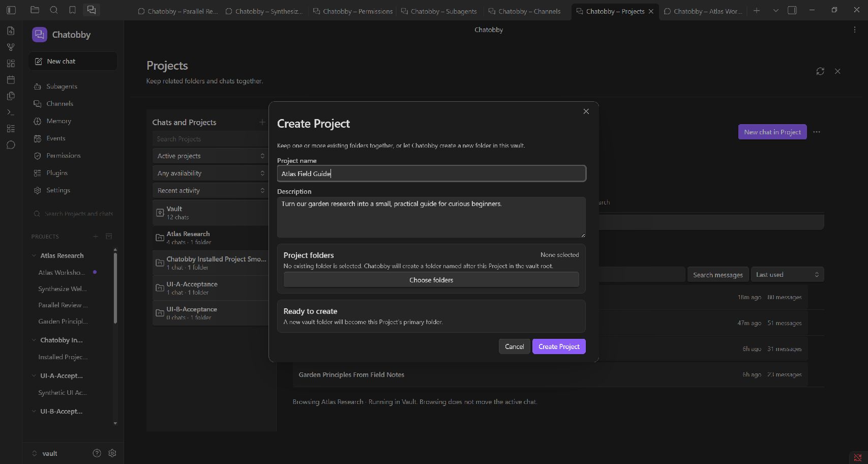Screen dimensions: 868x464
Task: Open Memory in the sidebar
Action: tap(73, 121)
